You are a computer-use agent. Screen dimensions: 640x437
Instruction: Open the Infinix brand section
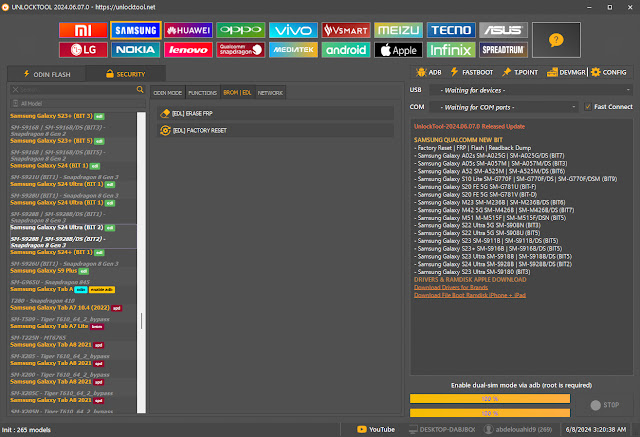(x=451, y=50)
